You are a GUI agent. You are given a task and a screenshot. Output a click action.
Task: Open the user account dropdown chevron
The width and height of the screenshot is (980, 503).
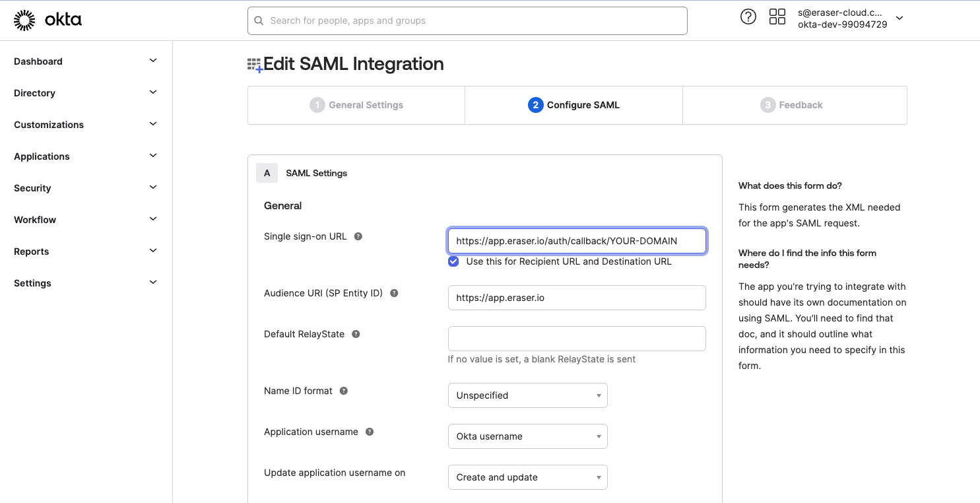point(899,18)
